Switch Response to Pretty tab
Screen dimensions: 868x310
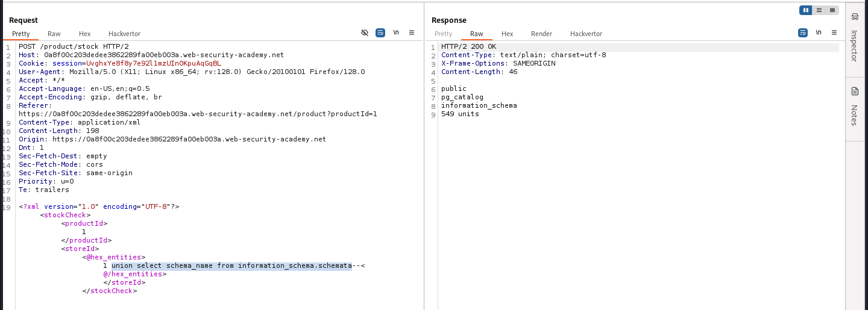[443, 34]
